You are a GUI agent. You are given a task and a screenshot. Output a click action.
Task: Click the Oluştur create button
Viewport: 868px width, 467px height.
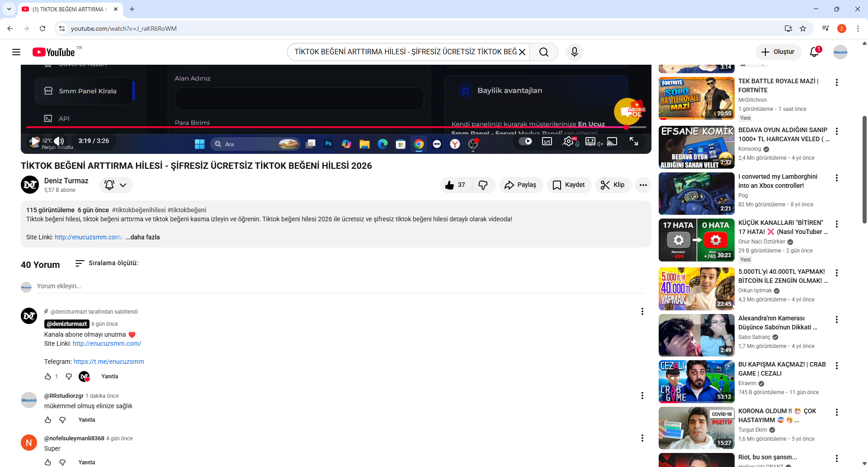coord(778,52)
